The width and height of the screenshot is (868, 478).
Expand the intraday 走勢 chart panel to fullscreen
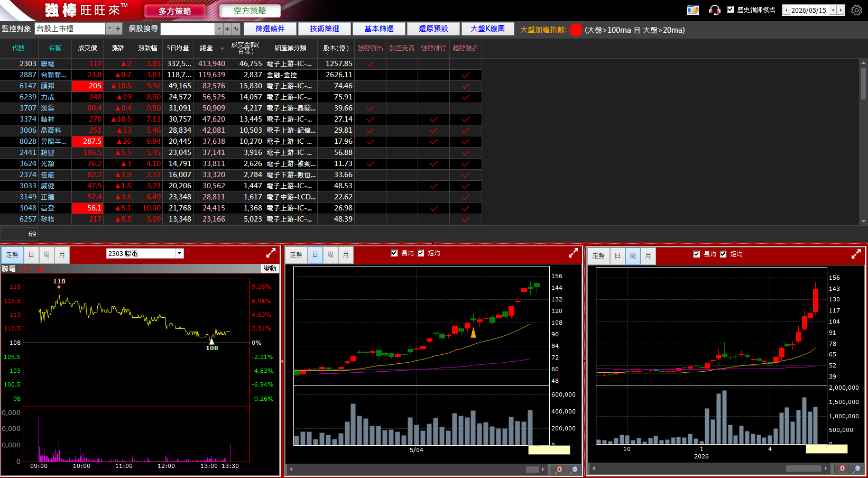[271, 253]
